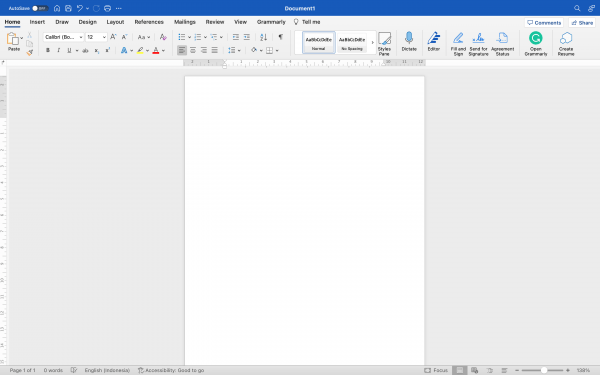Image resolution: width=600 pixels, height=375 pixels.
Task: Select the Format Painter brush
Action: point(29,52)
